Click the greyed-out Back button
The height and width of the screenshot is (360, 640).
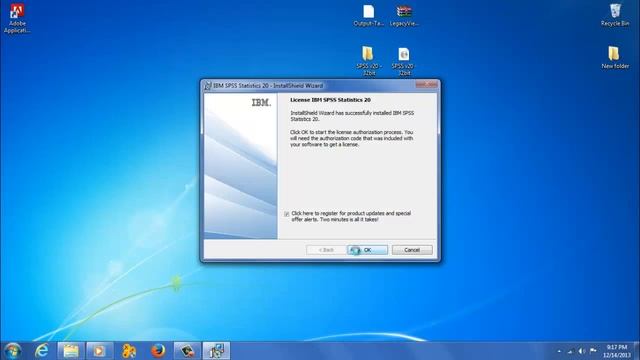(326, 250)
